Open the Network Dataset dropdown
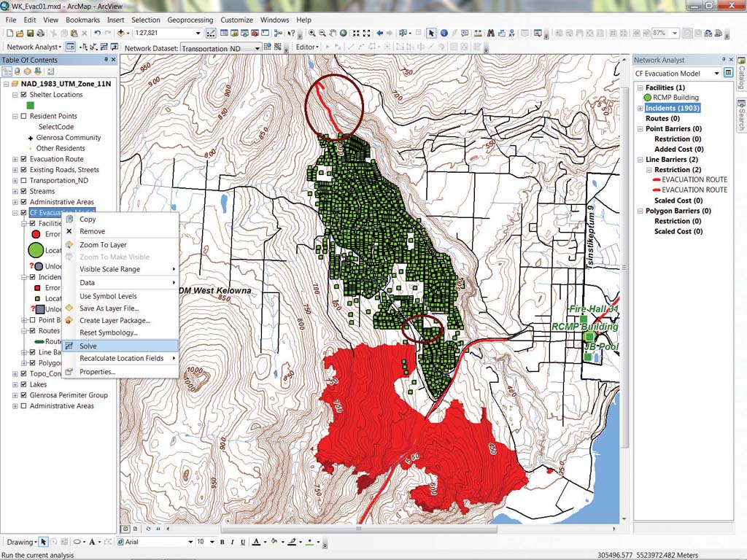 click(x=258, y=47)
